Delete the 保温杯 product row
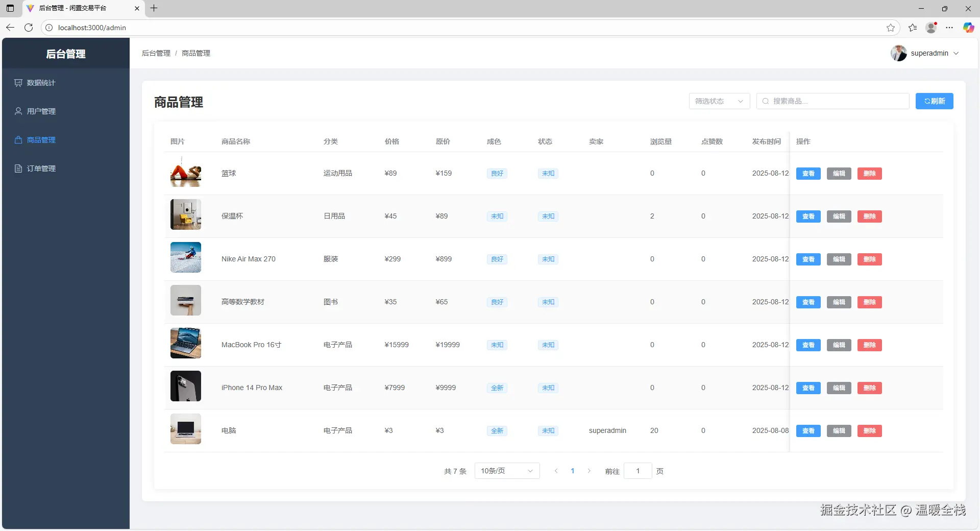The width and height of the screenshot is (980, 531). click(869, 216)
